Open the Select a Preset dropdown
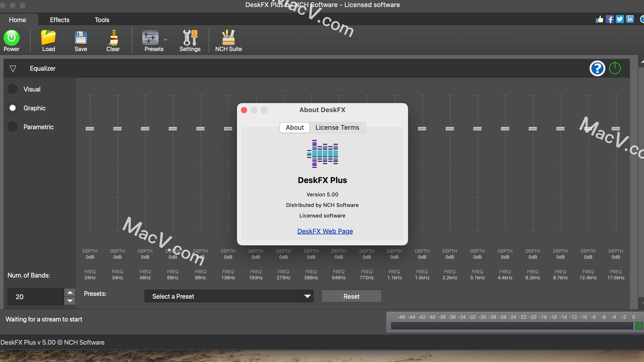 [229, 296]
